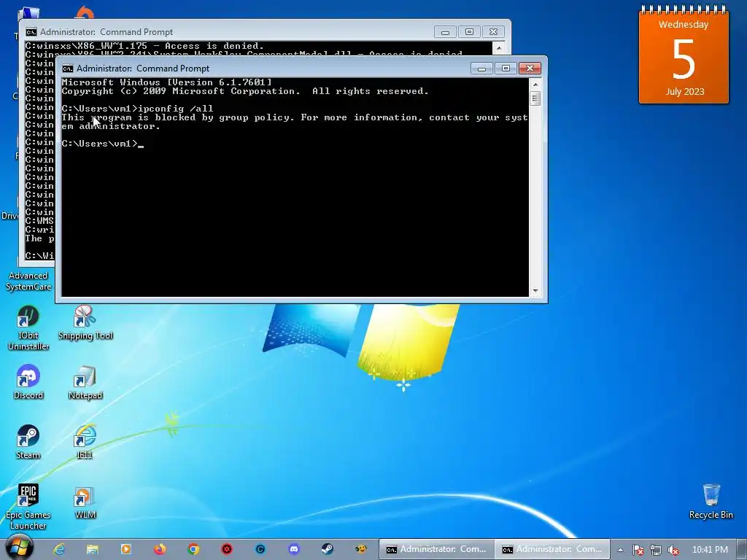Click the 'July 2023' text on the calendar gadget
747x560 pixels.
(684, 91)
